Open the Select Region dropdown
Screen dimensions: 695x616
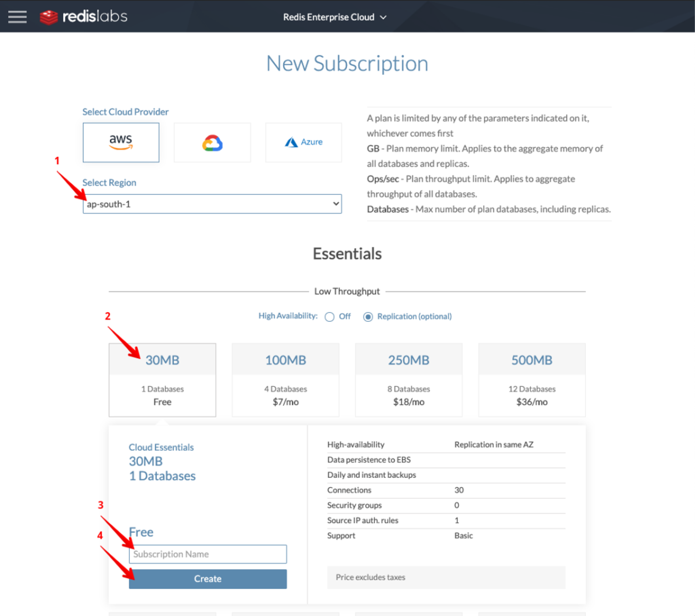tap(212, 204)
